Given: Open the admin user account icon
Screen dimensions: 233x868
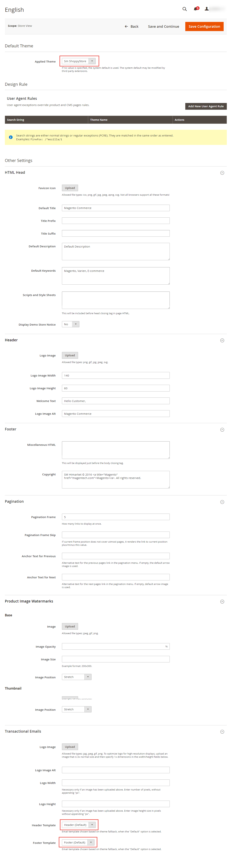Looking at the screenshot, I should 207,9.
